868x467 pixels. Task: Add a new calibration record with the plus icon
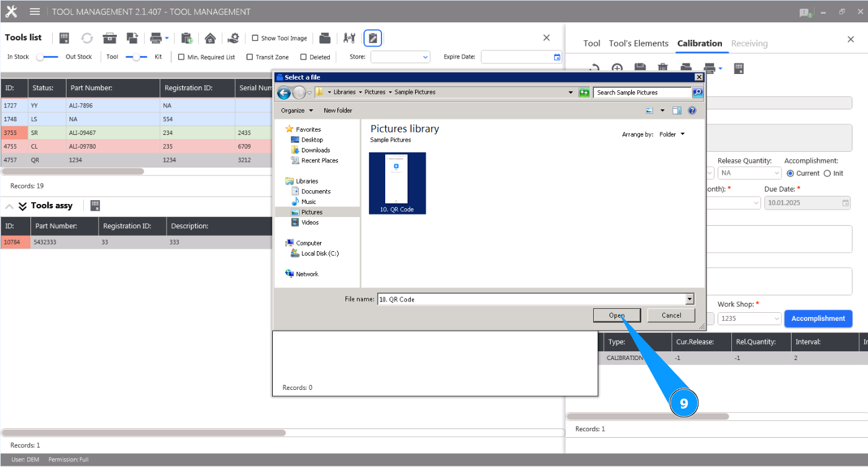[x=617, y=68]
